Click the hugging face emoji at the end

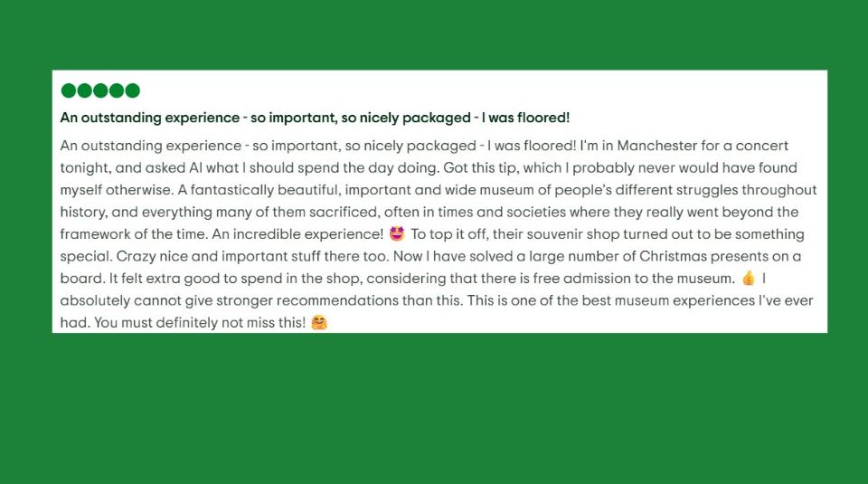318,323
